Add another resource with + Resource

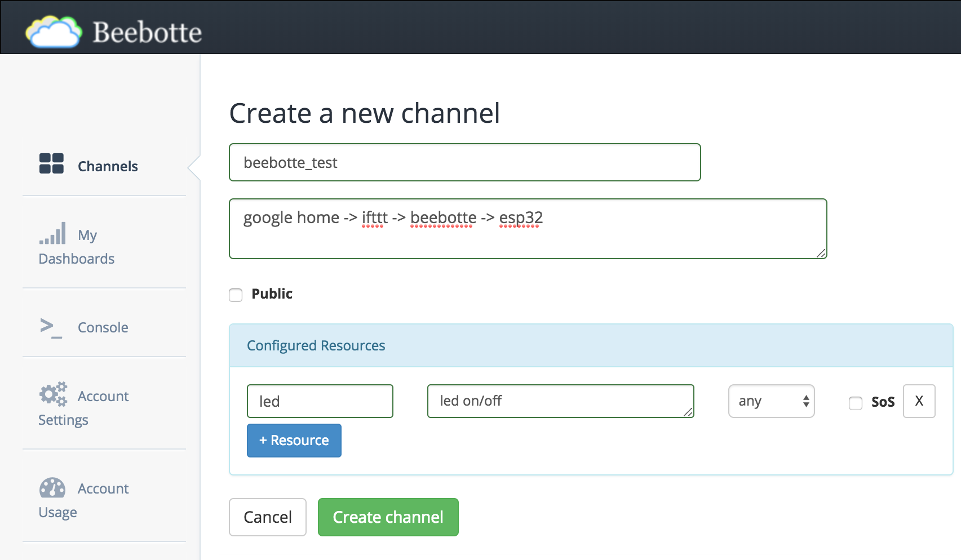point(294,441)
